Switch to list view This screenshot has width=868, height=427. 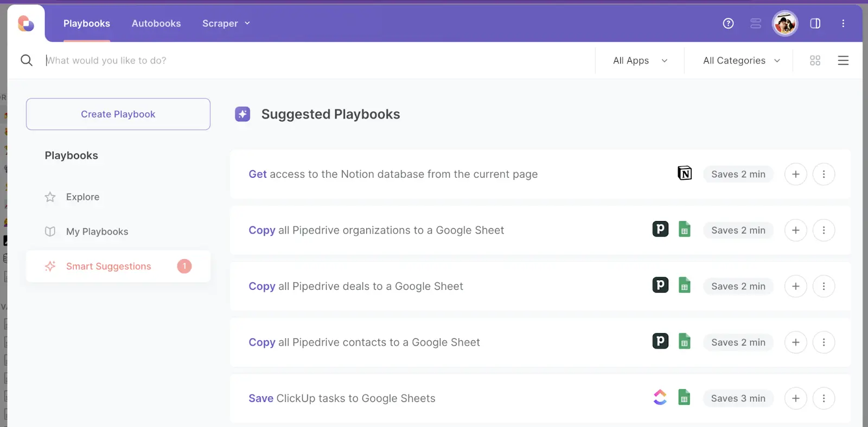[x=843, y=61]
